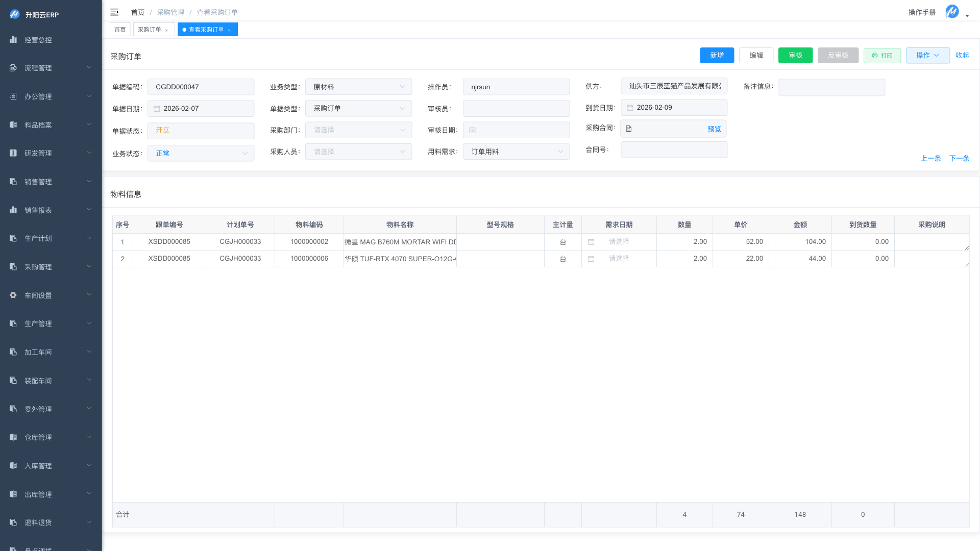Expand the 操作 dropdown button

coord(927,55)
